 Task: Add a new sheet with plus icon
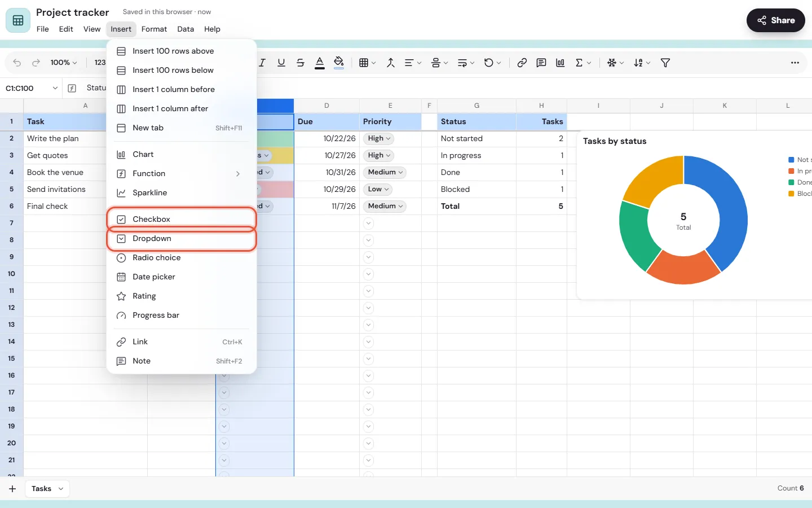(12, 489)
